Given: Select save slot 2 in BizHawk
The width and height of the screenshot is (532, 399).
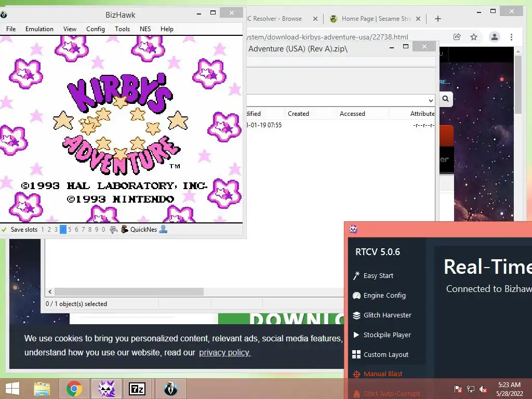Looking at the screenshot, I should pyautogui.click(x=49, y=229).
